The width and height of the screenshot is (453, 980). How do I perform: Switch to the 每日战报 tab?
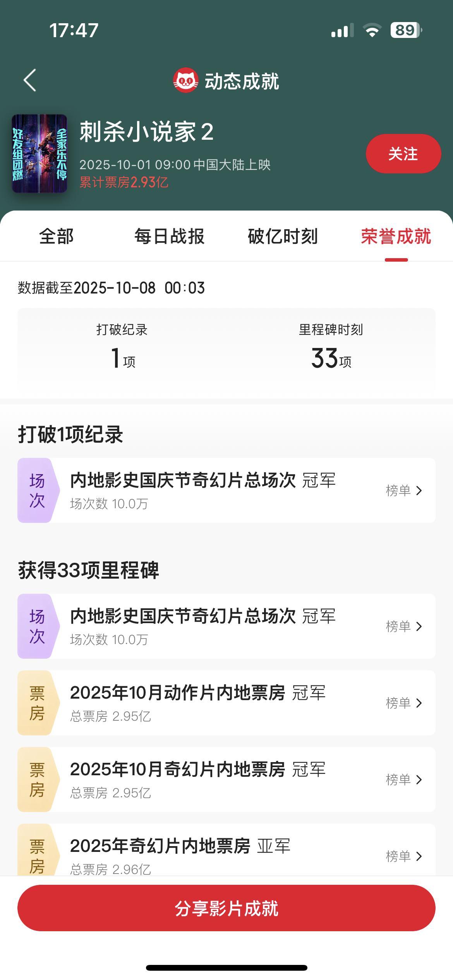(x=169, y=236)
